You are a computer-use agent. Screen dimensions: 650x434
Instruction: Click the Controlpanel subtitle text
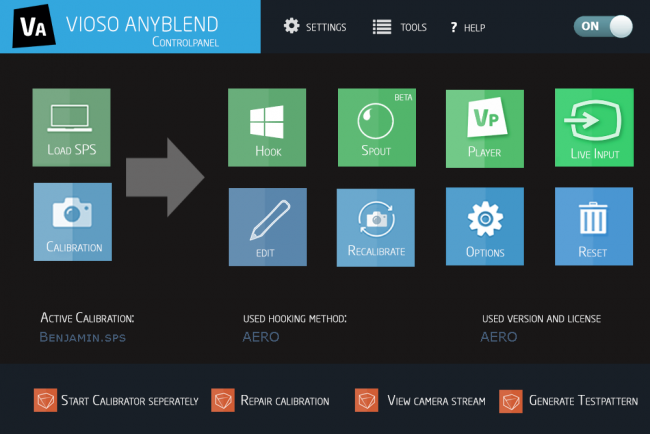tap(185, 42)
